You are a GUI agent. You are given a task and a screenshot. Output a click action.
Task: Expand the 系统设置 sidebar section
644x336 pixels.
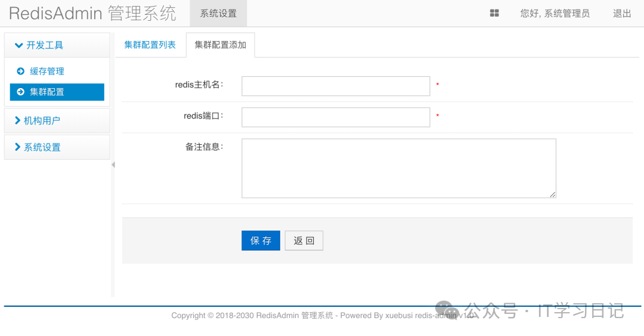[57, 147]
